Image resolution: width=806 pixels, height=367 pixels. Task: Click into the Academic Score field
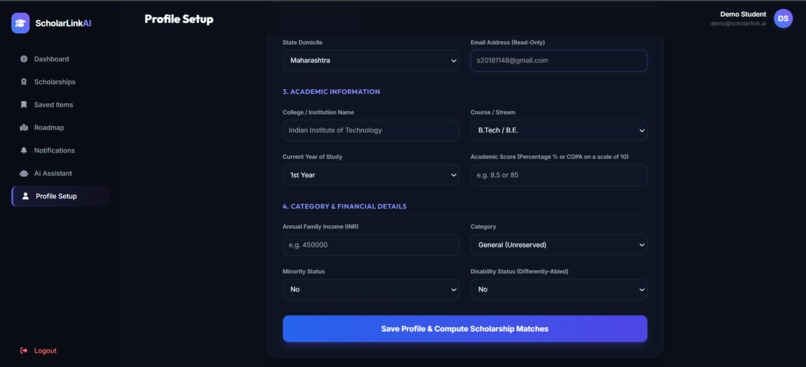(x=559, y=175)
